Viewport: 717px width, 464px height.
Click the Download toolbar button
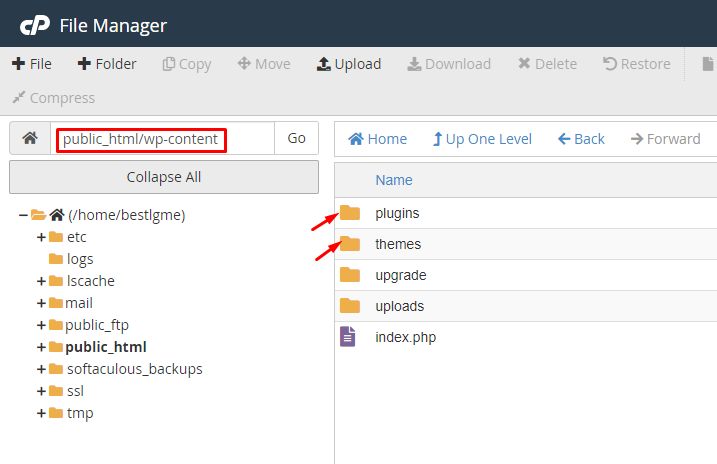point(449,64)
